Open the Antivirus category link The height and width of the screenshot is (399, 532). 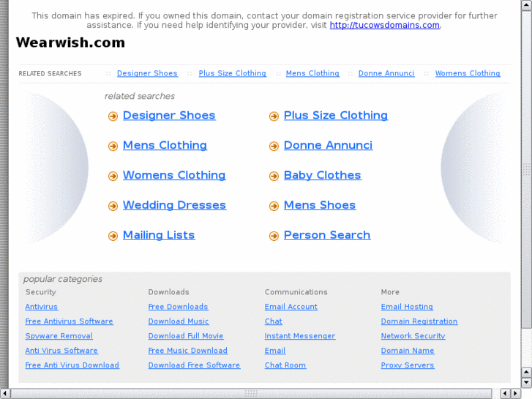click(42, 307)
